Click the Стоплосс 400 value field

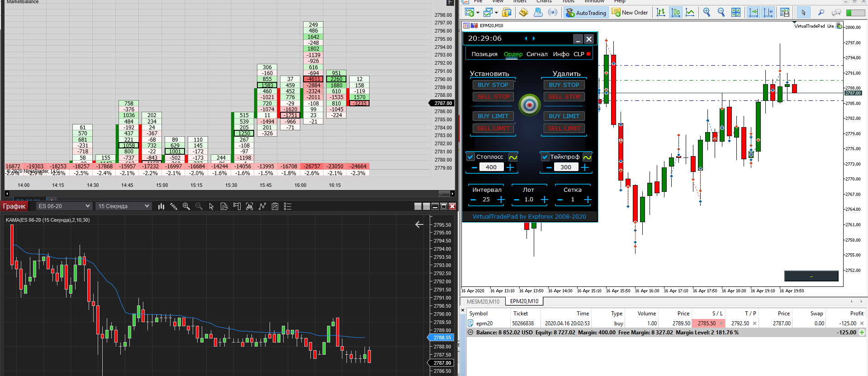491,167
